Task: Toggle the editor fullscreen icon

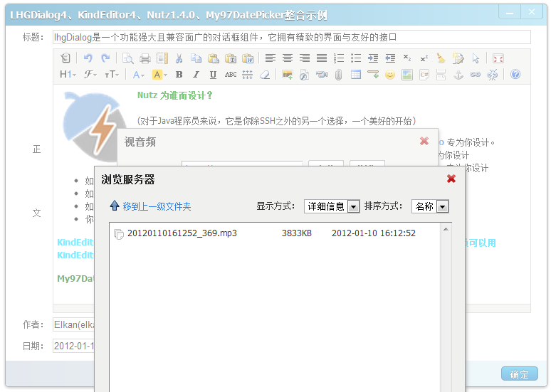Action: (498, 58)
